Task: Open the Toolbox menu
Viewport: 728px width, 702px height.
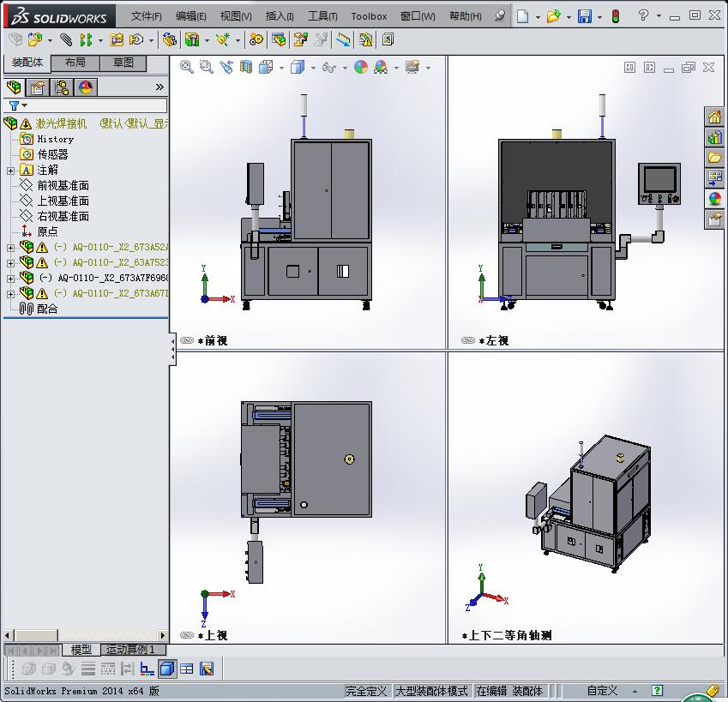Action: [x=369, y=16]
